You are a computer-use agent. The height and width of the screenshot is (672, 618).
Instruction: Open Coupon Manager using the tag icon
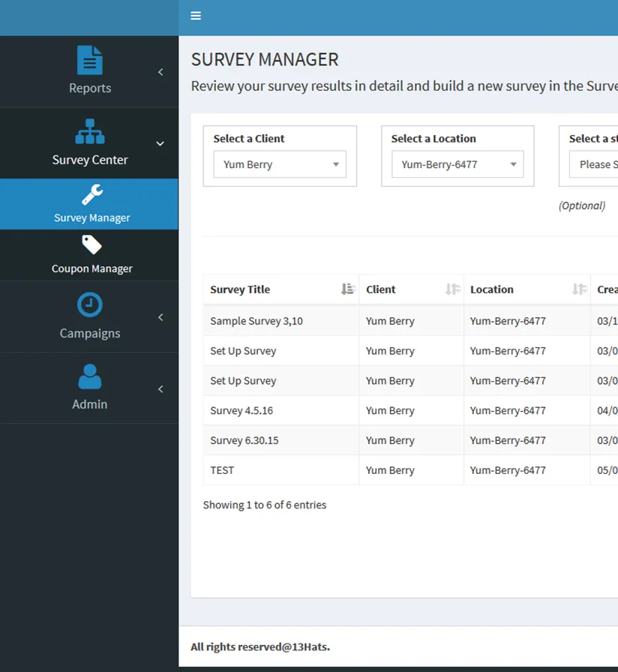(92, 244)
